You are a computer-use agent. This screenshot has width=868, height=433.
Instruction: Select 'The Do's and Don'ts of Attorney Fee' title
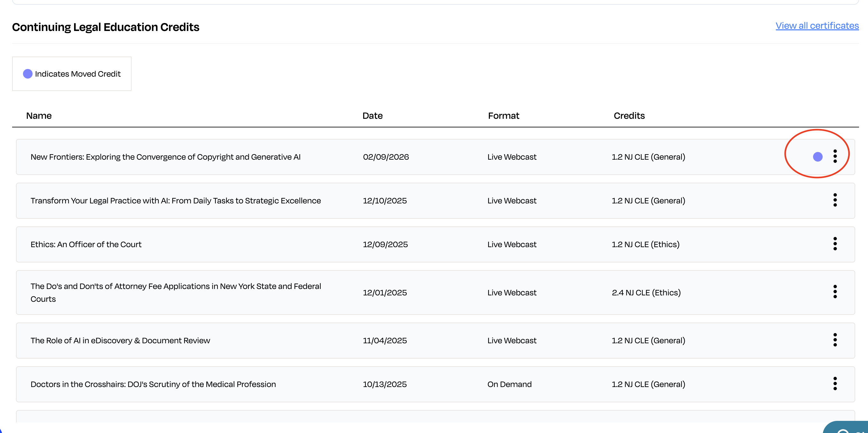pyautogui.click(x=176, y=292)
